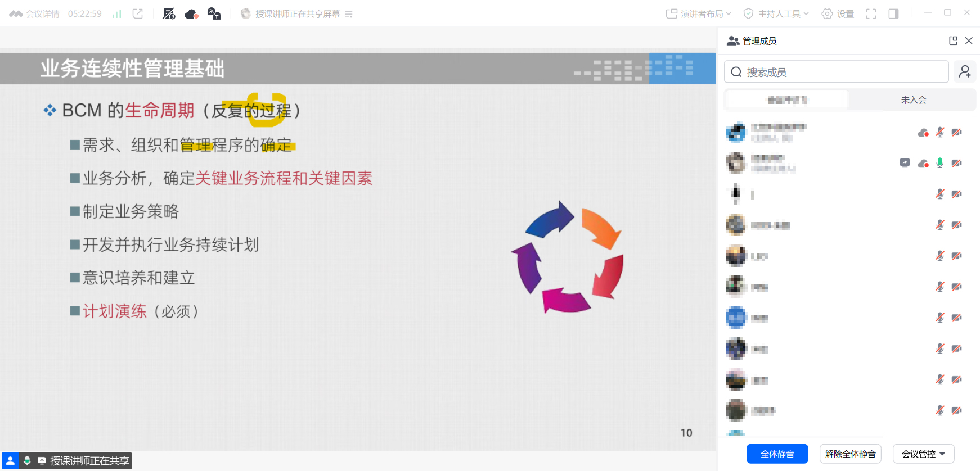
Task: Click the 解除全体静音 unmute all button
Action: (x=850, y=454)
